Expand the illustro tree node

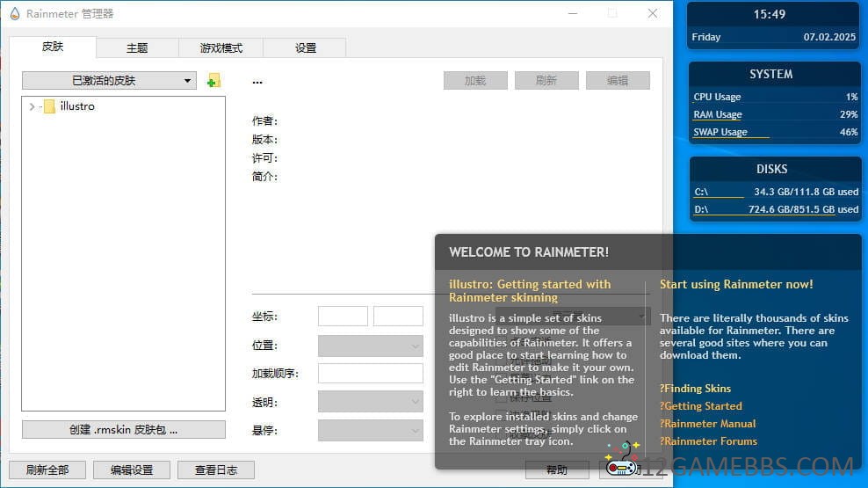tap(32, 106)
